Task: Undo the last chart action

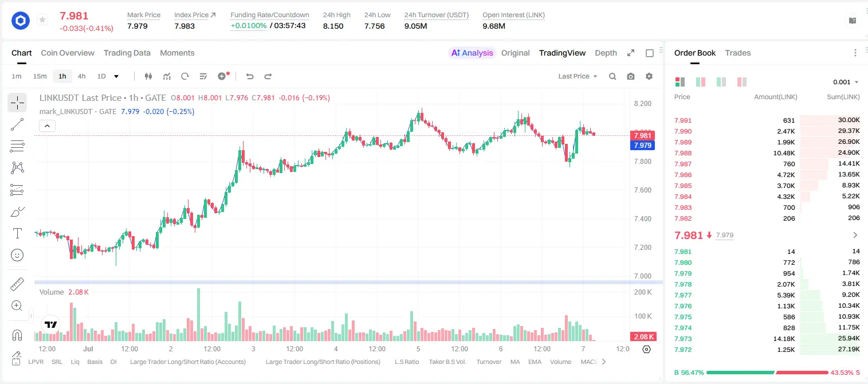Action: pyautogui.click(x=250, y=76)
